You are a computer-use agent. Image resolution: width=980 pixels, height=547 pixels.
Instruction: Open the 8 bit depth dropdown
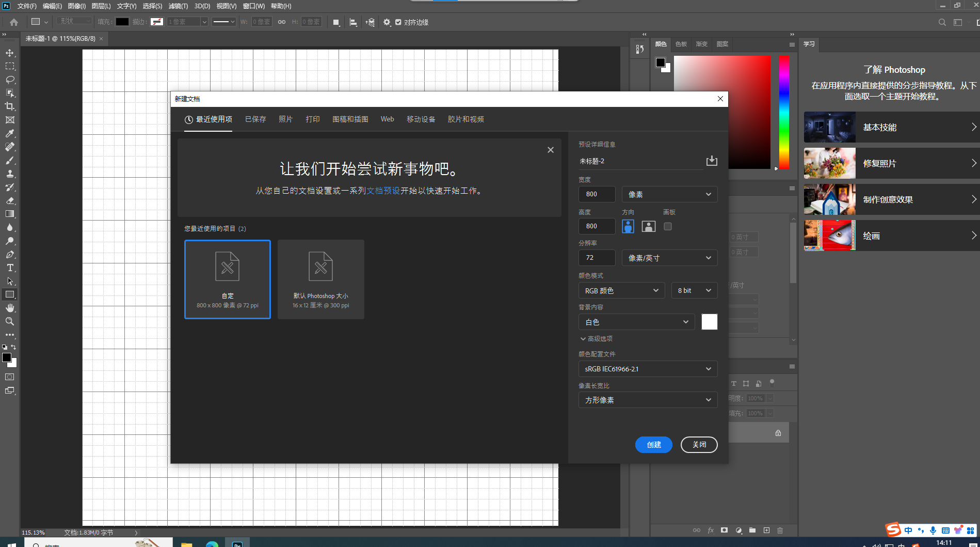(x=694, y=291)
